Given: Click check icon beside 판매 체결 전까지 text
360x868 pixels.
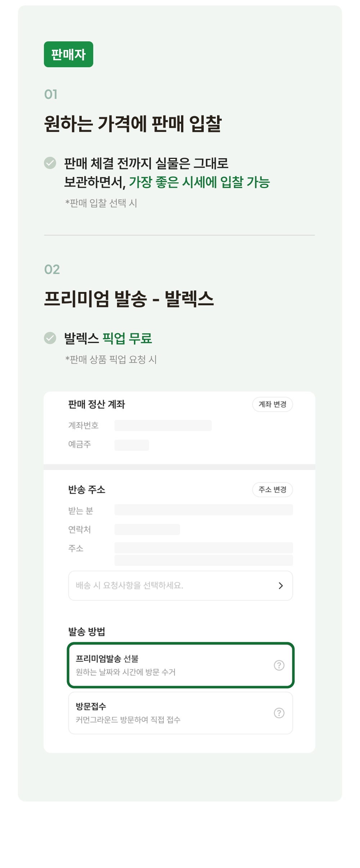Looking at the screenshot, I should 50,163.
